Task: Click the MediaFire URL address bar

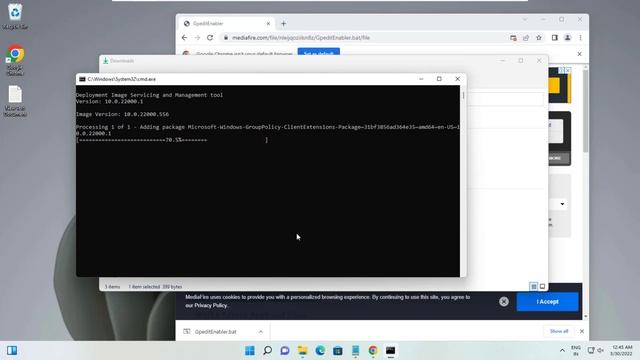Action: (301, 38)
